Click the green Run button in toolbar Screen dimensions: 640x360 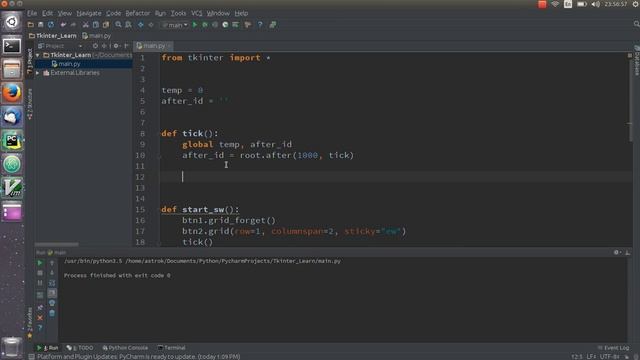point(195,25)
